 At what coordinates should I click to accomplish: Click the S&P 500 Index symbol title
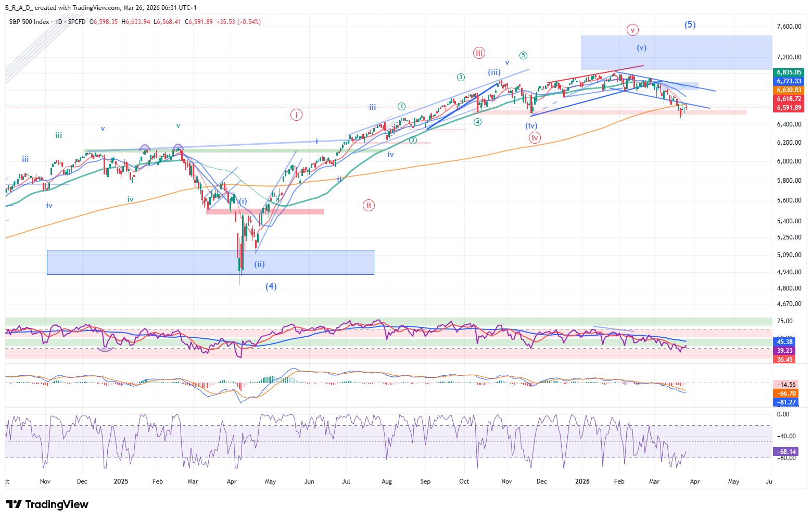30,22
